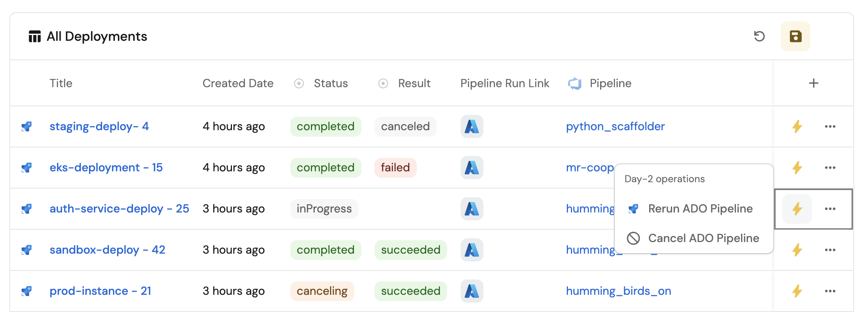Open Azure run link for sandbox-deploy - 42
This screenshot has height=312, width=868.
(x=471, y=250)
